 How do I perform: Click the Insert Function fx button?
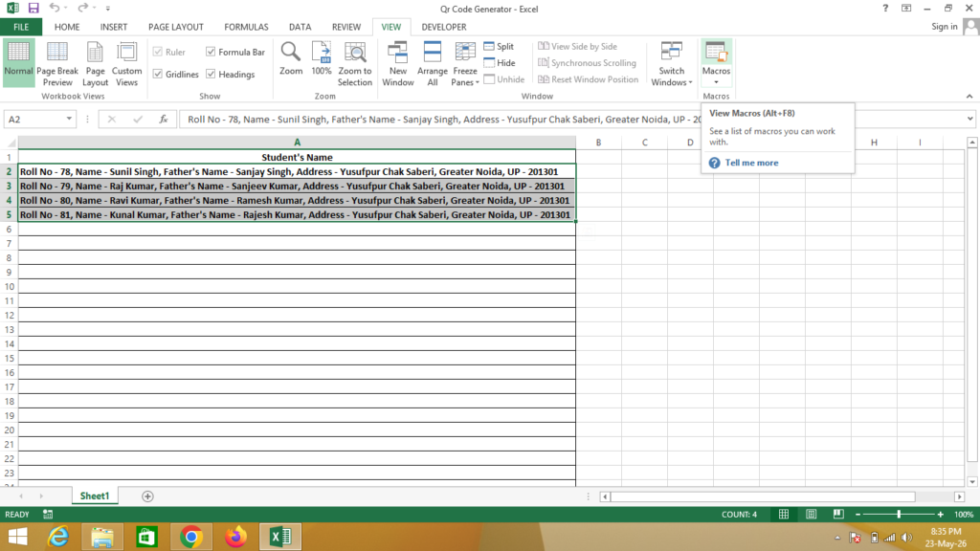(x=163, y=119)
